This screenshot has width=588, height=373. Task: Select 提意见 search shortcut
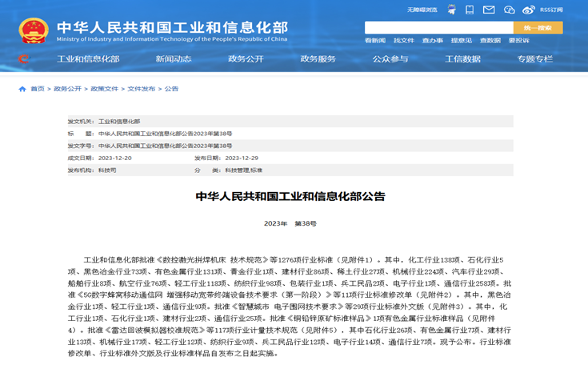coord(462,41)
